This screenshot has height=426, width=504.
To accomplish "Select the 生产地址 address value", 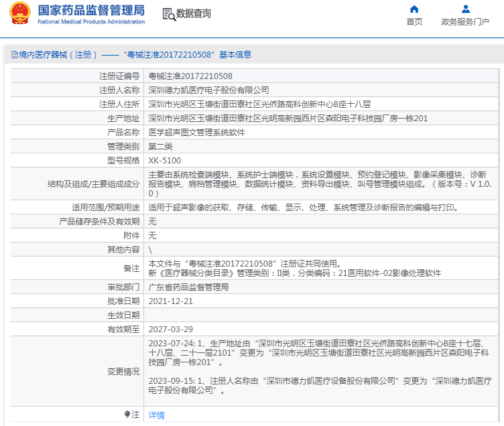I will click(x=288, y=119).
